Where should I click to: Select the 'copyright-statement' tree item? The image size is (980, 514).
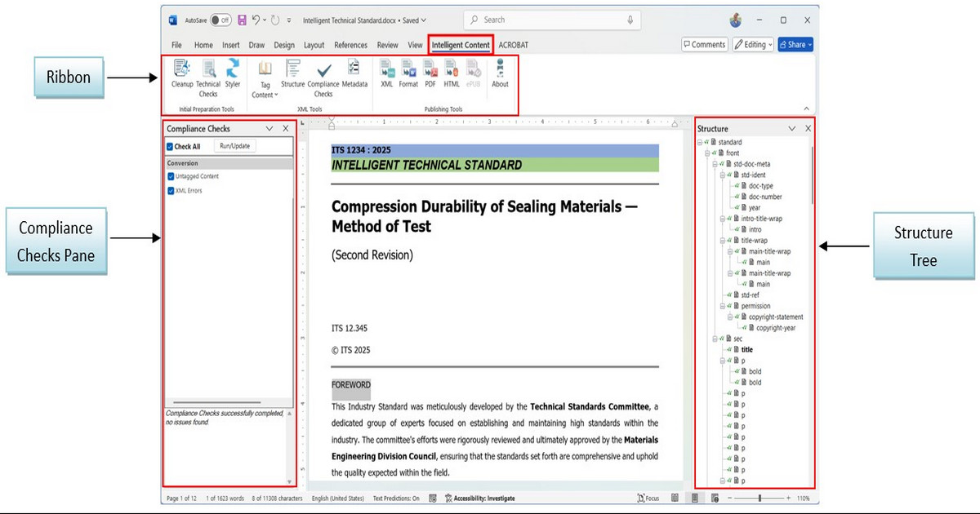[776, 317]
